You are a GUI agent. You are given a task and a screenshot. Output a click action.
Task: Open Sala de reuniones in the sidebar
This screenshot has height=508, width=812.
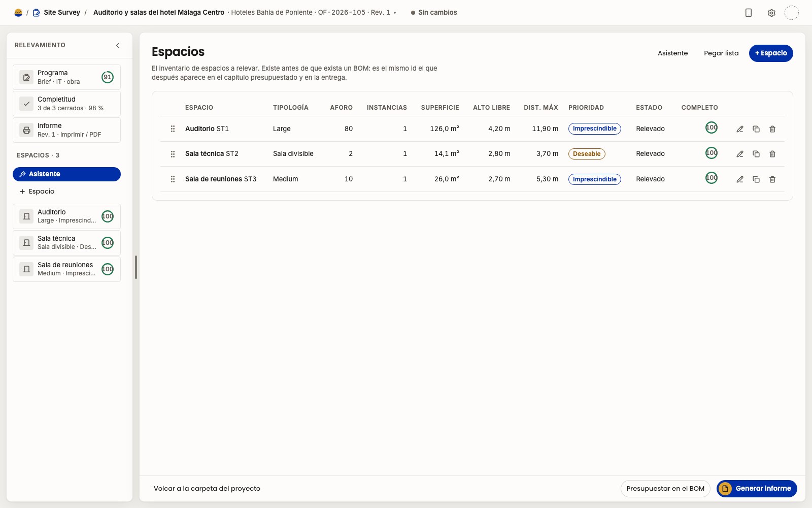66,269
